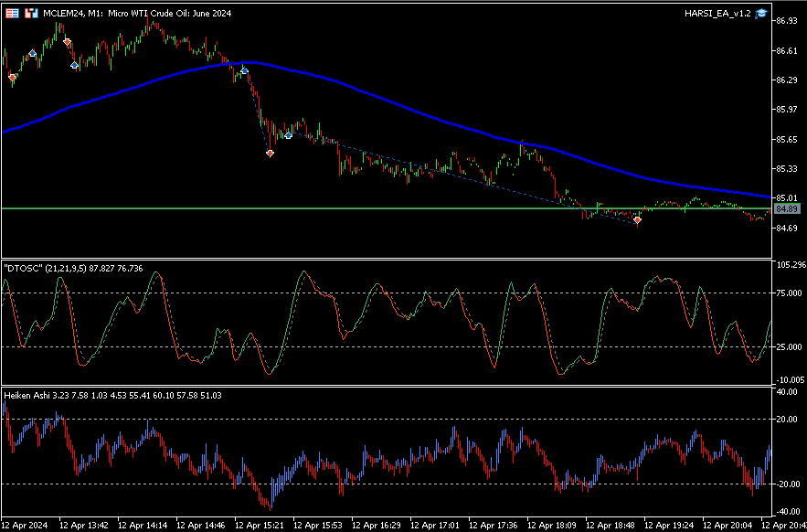Click the 12 Apr 18:48 time label
Viewport: 807px width, 532px height.
(612, 526)
